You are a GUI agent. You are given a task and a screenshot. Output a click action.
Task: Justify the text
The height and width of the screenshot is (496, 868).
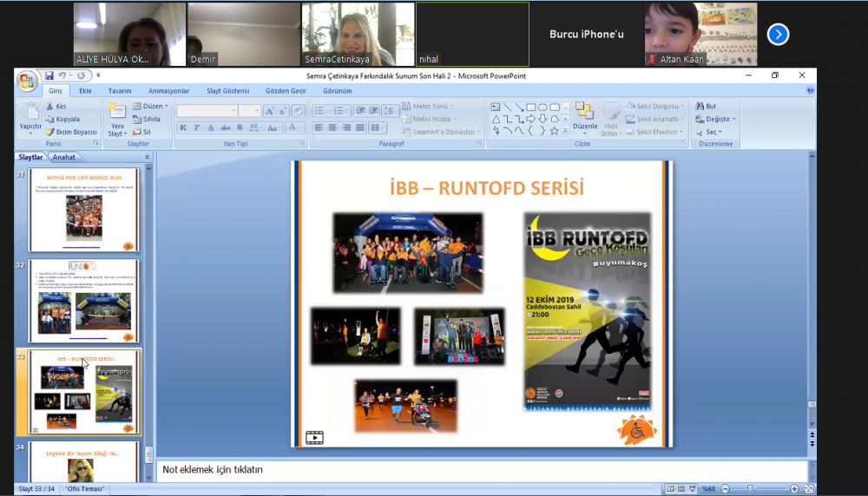pos(360,127)
